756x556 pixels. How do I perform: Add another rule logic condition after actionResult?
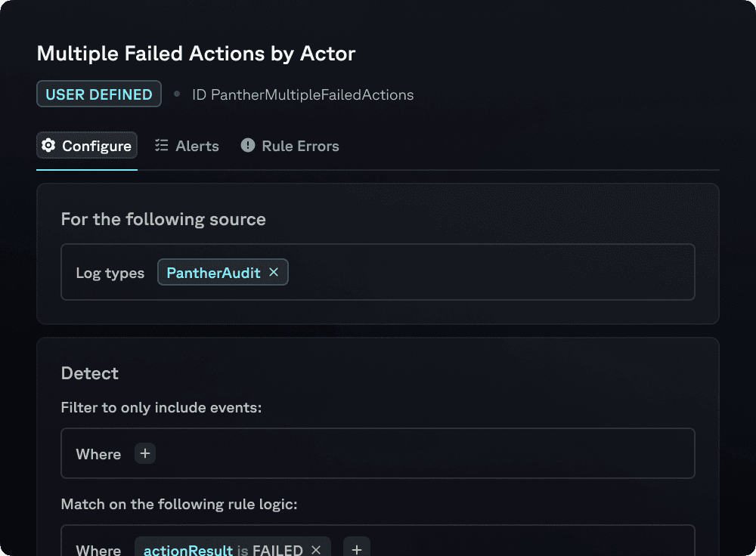(x=357, y=549)
